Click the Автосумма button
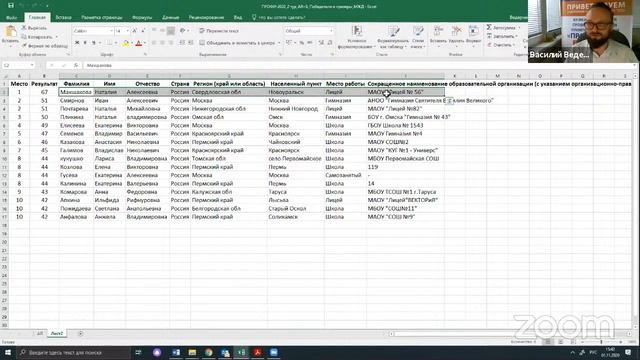The width and height of the screenshot is (640, 360). click(x=501, y=28)
